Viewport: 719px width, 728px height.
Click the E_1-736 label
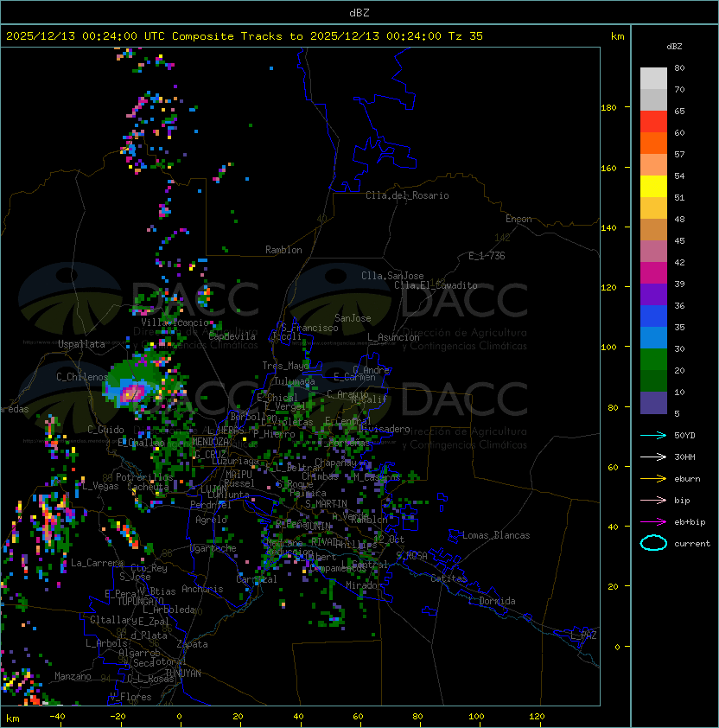487,256
